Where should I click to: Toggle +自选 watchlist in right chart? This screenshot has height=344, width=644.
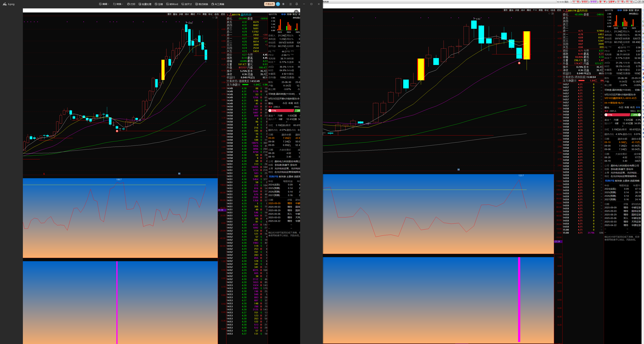(553, 10)
